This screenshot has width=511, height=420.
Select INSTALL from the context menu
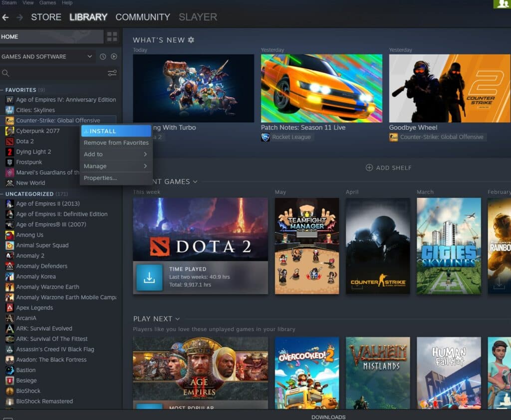tap(116, 131)
